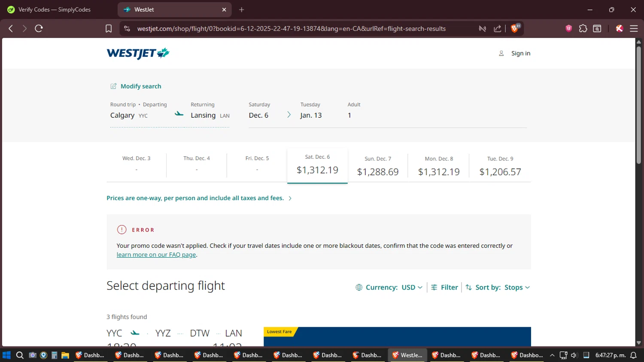Screen dimensions: 644x362
Task: Select Fri. Dec. 5 date
Action: [257, 165]
